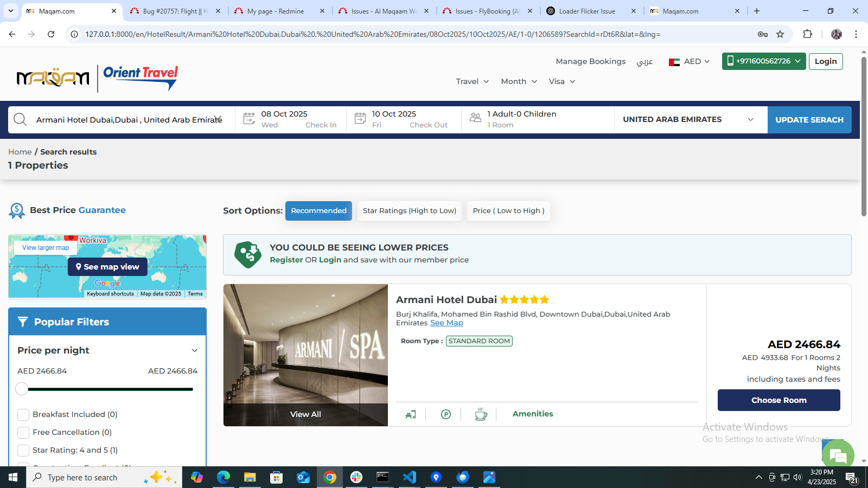Bookmark this page with the star icon
The image size is (868, 488).
click(780, 34)
